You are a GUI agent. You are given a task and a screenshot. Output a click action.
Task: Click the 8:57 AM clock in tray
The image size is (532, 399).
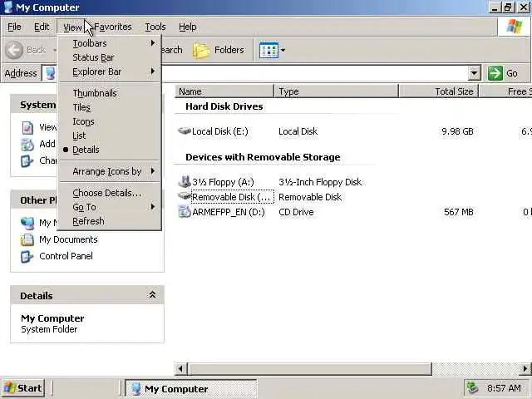(x=504, y=388)
